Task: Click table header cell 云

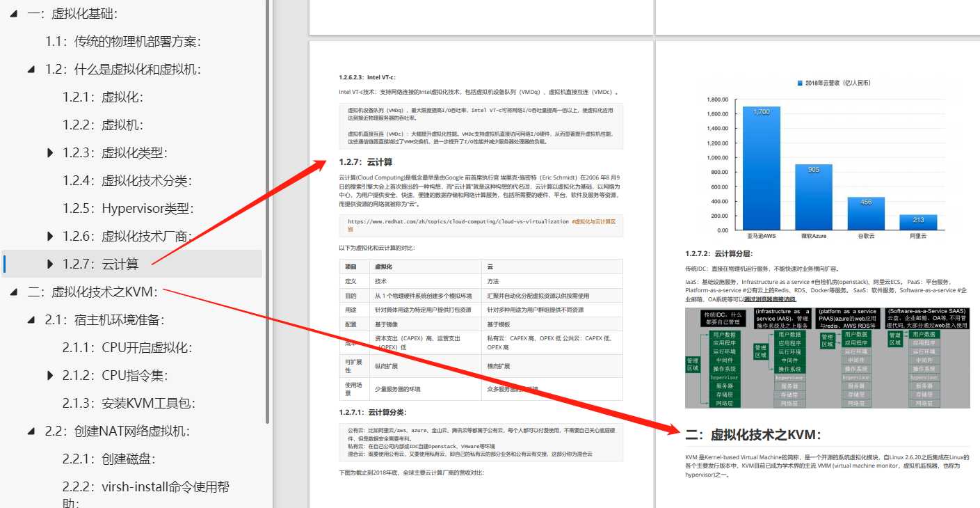Action: 552,267
